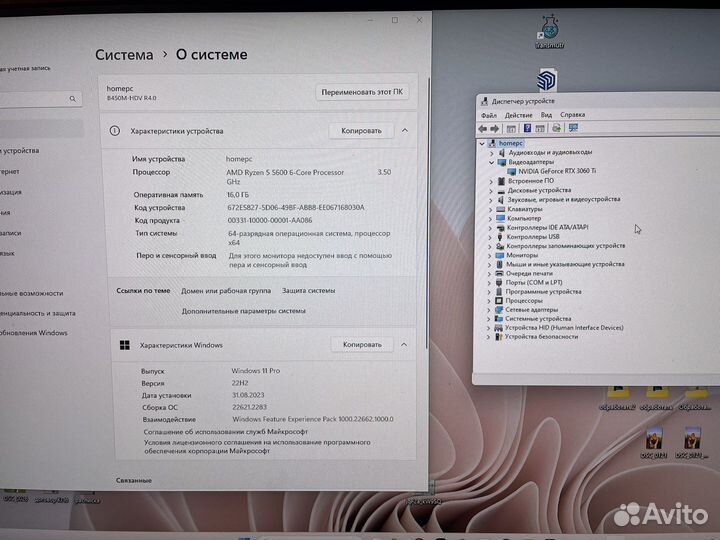Click the Settings search field
Viewport: 720px width, 540px height.
[x=39, y=99]
